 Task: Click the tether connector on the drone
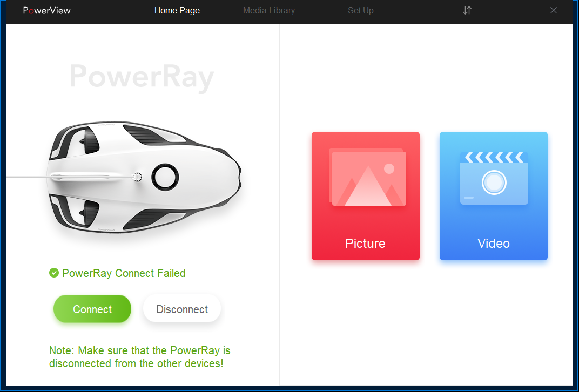137,177
